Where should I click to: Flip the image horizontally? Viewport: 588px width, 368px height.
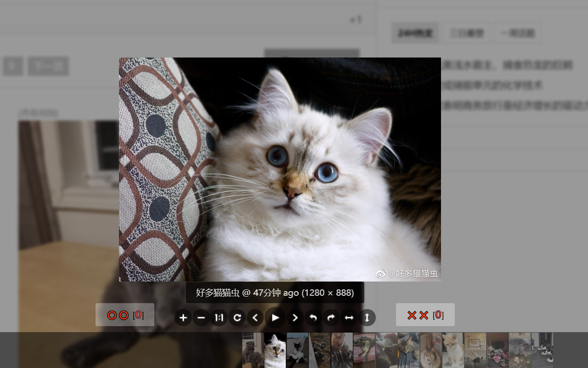click(x=349, y=317)
